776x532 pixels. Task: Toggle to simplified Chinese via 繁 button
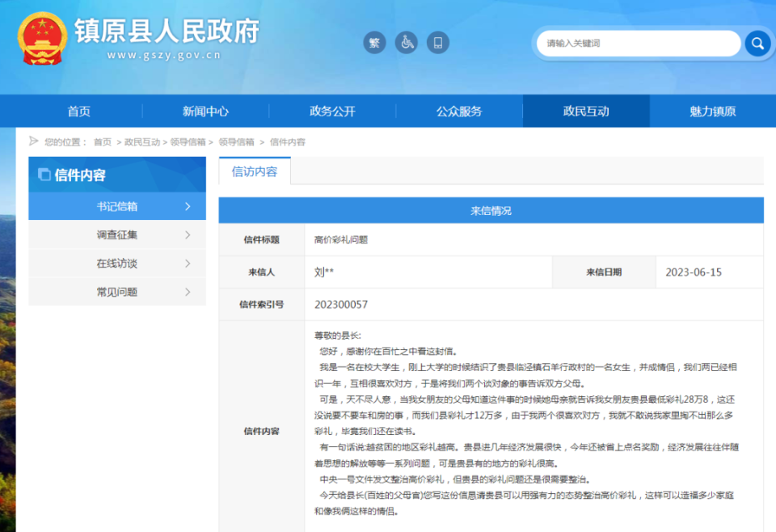(x=374, y=42)
